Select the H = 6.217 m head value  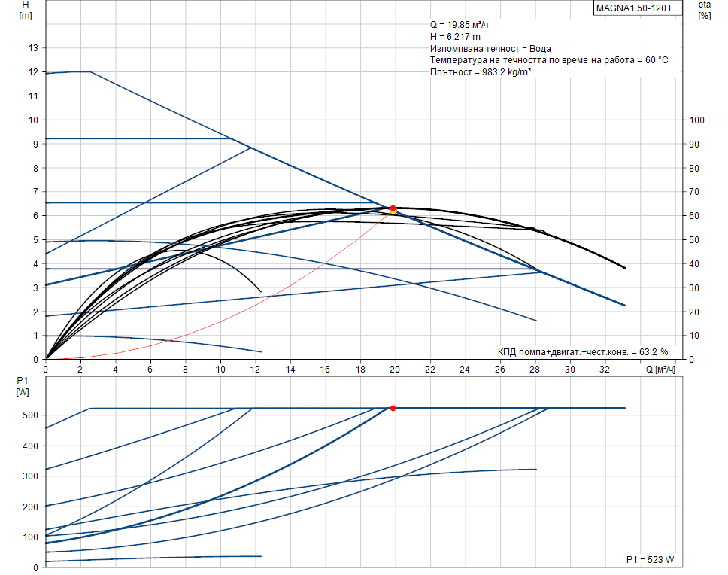coord(455,36)
